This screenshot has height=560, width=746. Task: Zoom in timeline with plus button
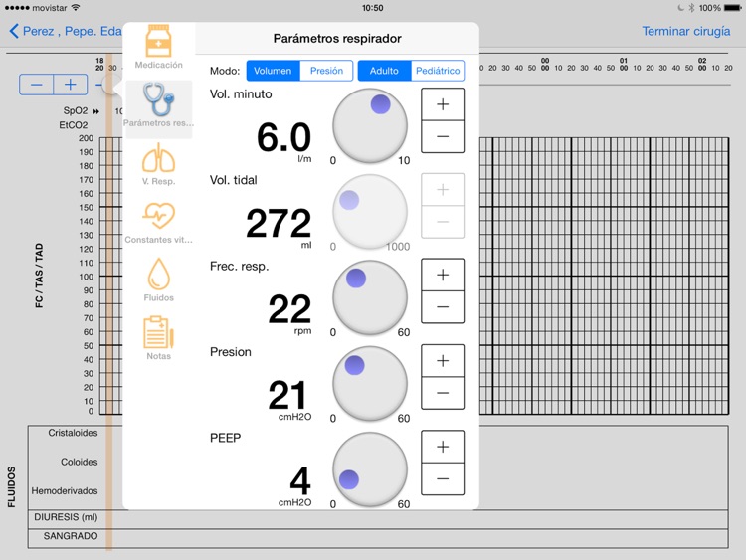71,85
